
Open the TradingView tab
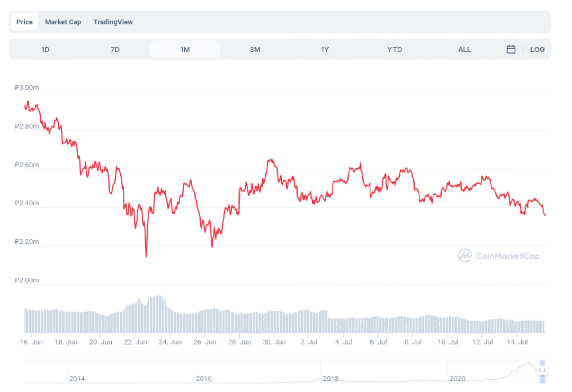click(113, 22)
